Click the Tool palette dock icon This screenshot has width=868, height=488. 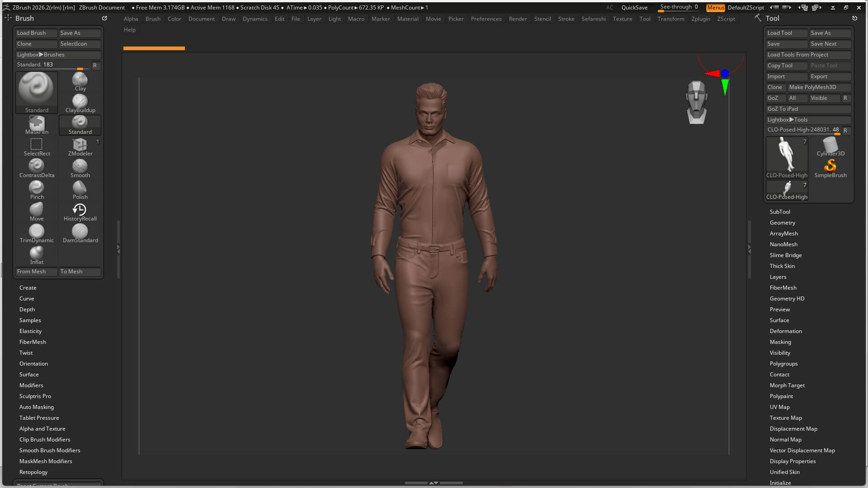coord(854,18)
